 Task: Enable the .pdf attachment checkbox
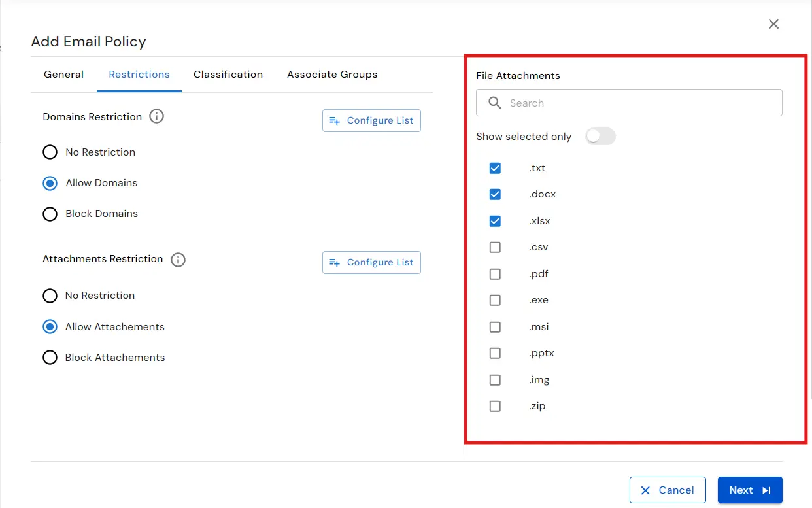pyautogui.click(x=495, y=273)
